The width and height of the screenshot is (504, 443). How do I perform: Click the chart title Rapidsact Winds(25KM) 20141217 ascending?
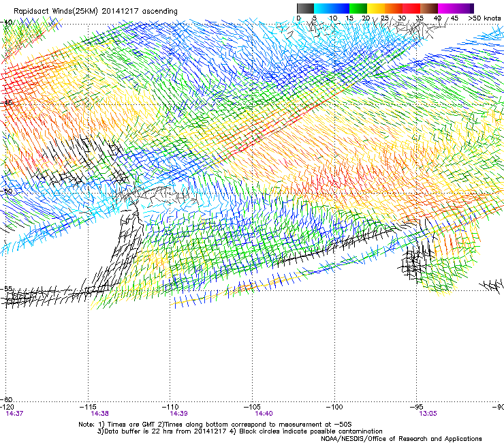95,12
